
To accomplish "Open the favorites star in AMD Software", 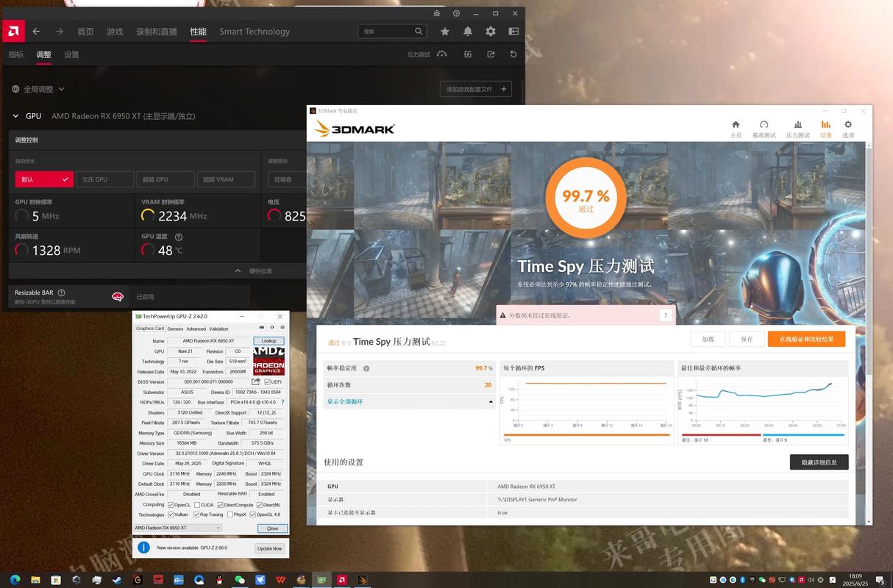I will 445,32.
